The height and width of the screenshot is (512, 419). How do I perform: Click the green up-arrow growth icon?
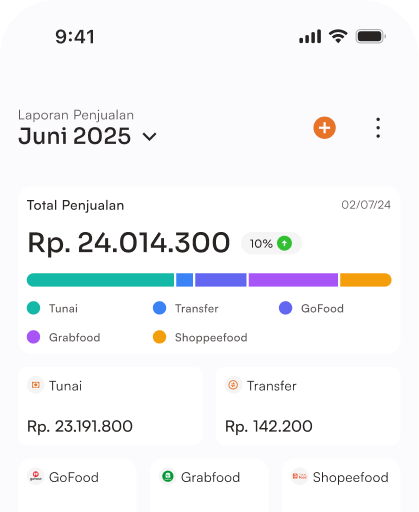[x=285, y=243]
